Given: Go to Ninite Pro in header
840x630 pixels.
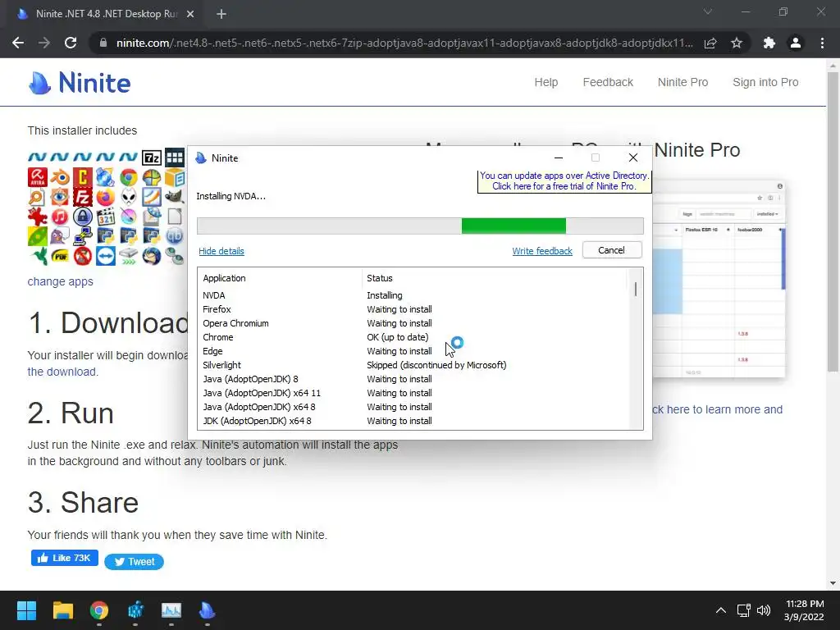Looking at the screenshot, I should click(682, 82).
